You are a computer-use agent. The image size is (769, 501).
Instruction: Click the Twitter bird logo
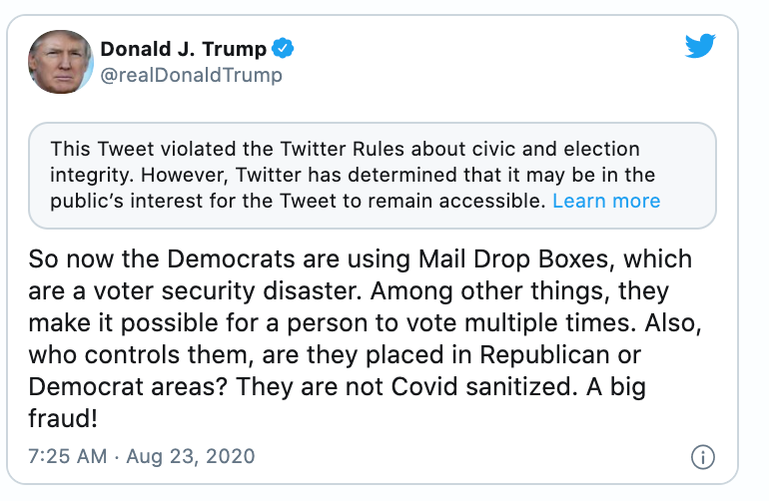(x=700, y=46)
